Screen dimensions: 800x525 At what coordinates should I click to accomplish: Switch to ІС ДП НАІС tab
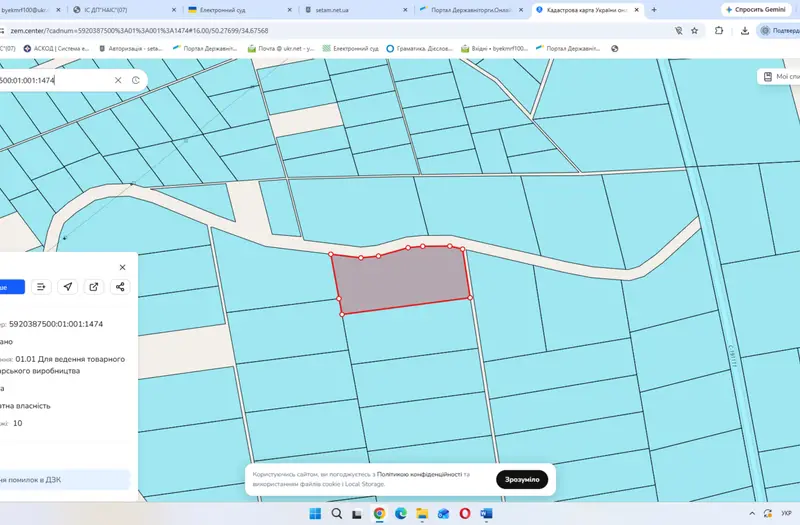coord(124,10)
